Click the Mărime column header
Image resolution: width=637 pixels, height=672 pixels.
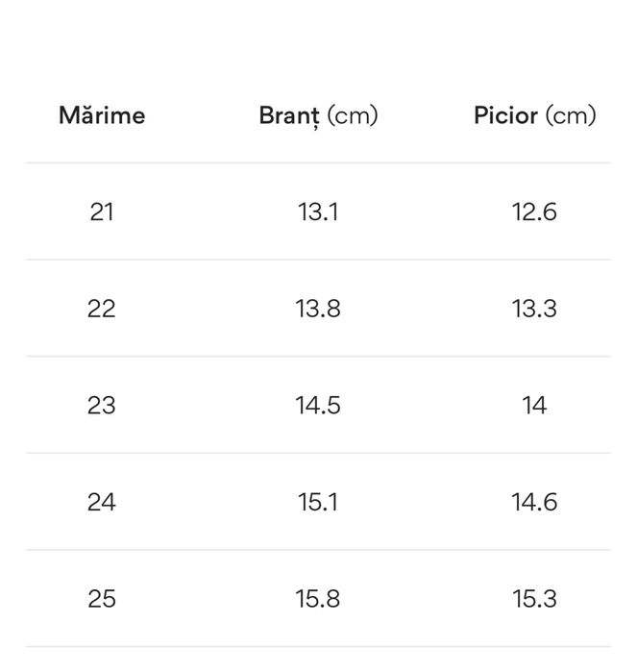point(102,115)
